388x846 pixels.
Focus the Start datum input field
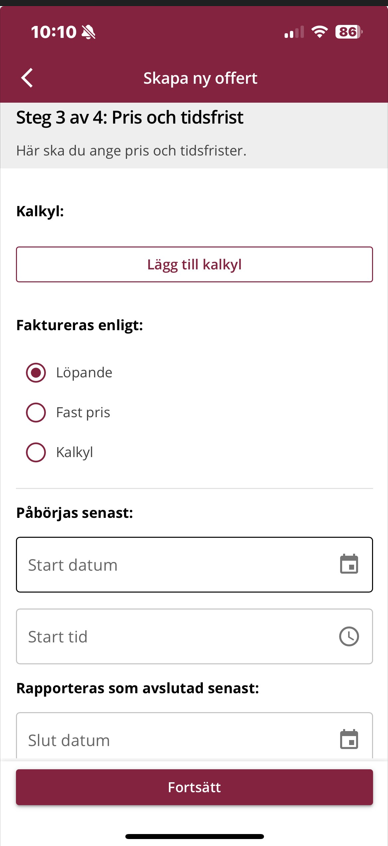click(x=194, y=565)
